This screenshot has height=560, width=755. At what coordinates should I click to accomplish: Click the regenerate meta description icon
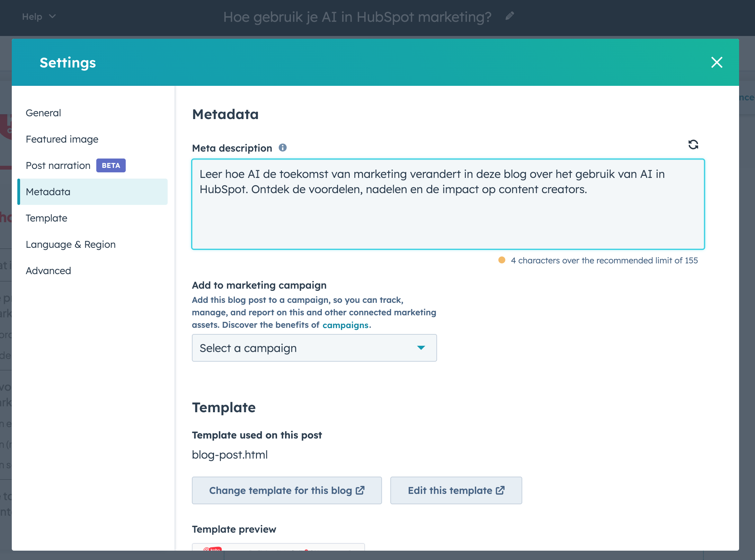pos(693,144)
